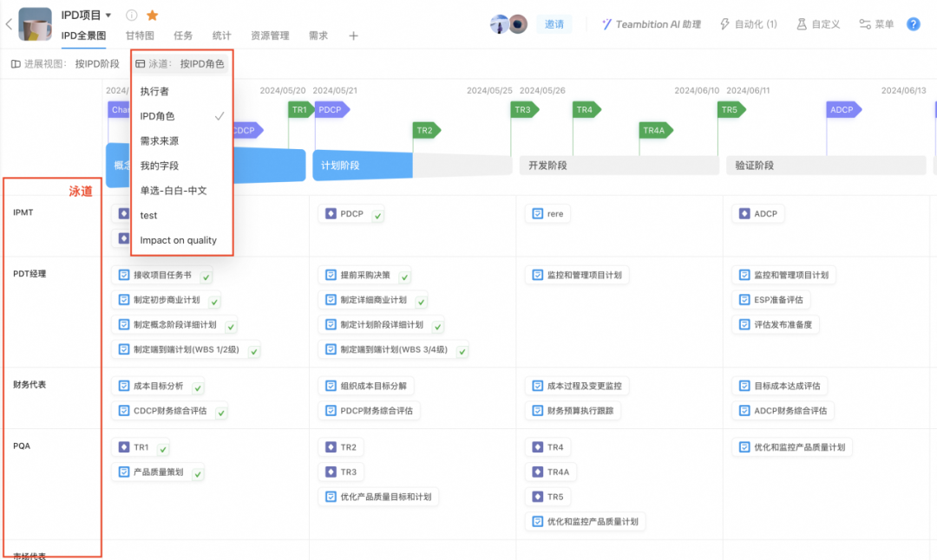Open Teambition AI 助理
The height and width of the screenshot is (560, 937).
(652, 24)
